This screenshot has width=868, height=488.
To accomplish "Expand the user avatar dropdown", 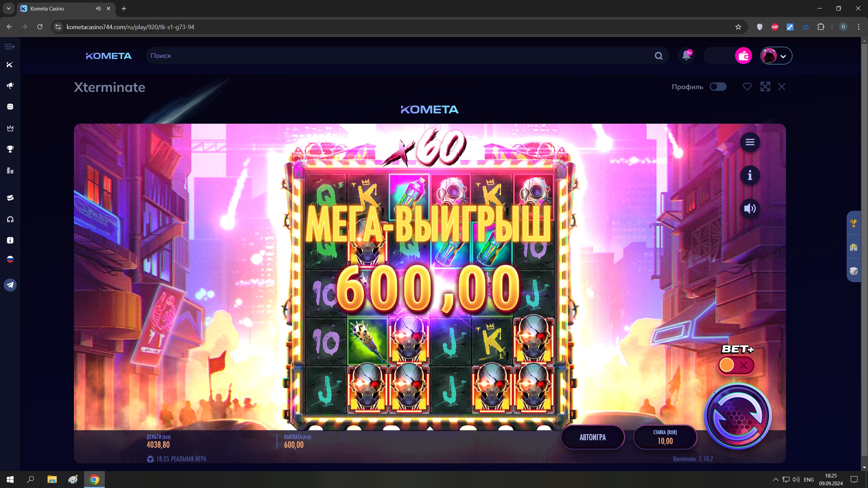I will coord(776,56).
